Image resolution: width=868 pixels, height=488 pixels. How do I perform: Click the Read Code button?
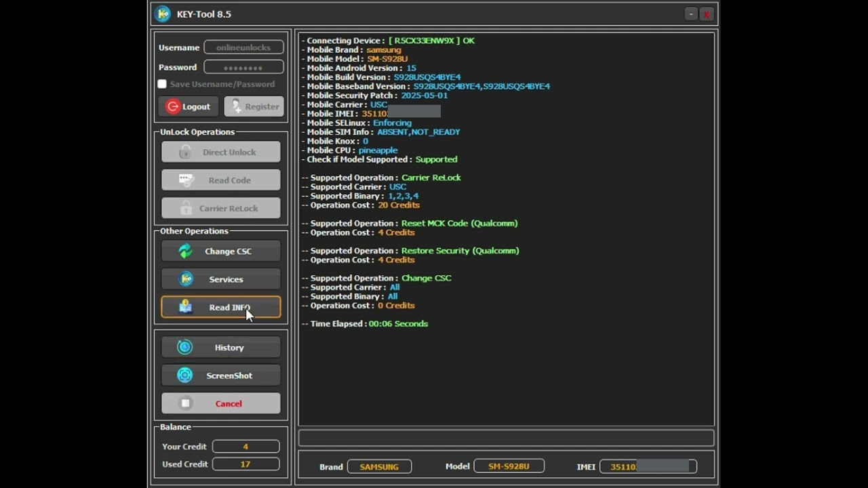220,180
